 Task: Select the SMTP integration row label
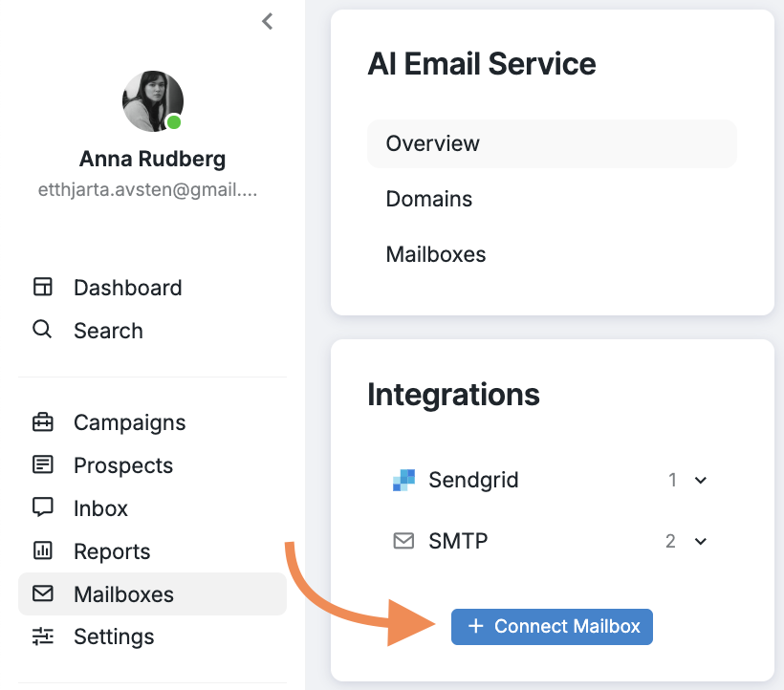(458, 541)
